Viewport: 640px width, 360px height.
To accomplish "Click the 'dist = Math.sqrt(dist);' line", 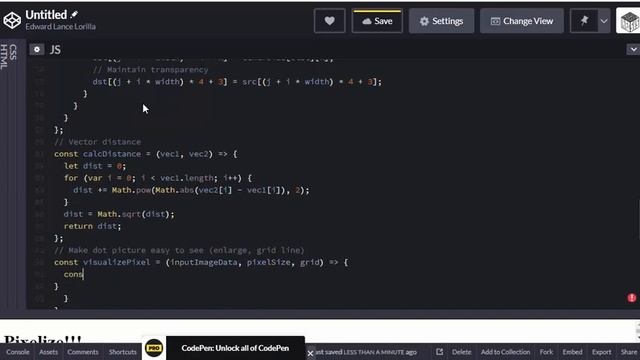I will (119, 214).
